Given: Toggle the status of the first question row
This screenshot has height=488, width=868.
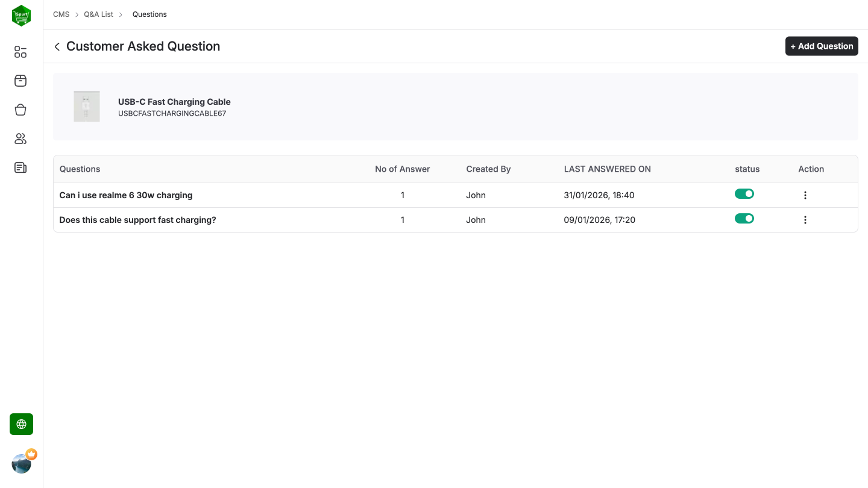Looking at the screenshot, I should 744,193.
